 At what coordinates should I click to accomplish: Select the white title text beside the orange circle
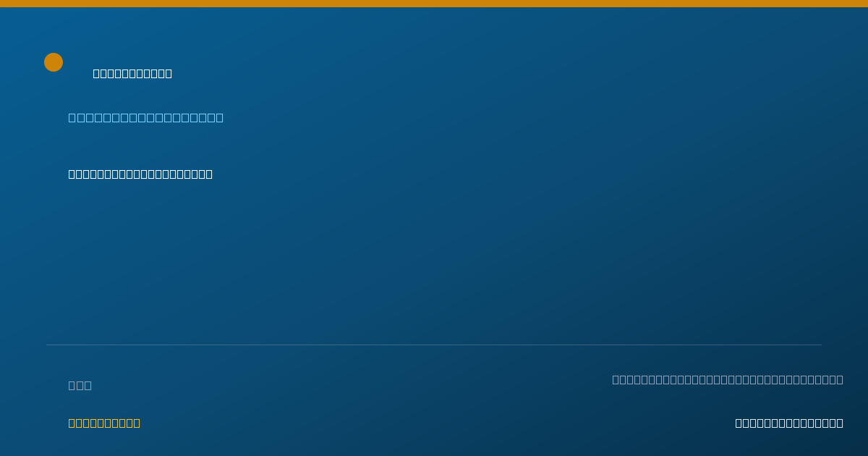tap(132, 73)
